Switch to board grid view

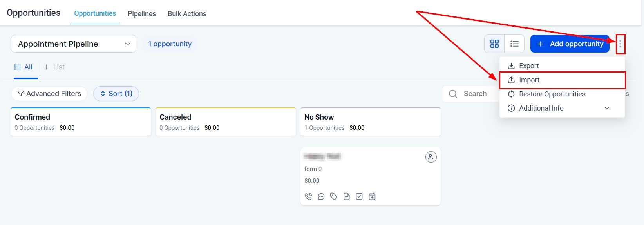coord(494,44)
